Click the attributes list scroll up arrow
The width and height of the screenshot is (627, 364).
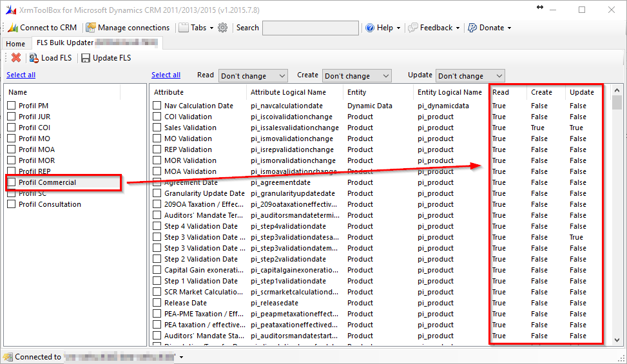[x=617, y=90]
